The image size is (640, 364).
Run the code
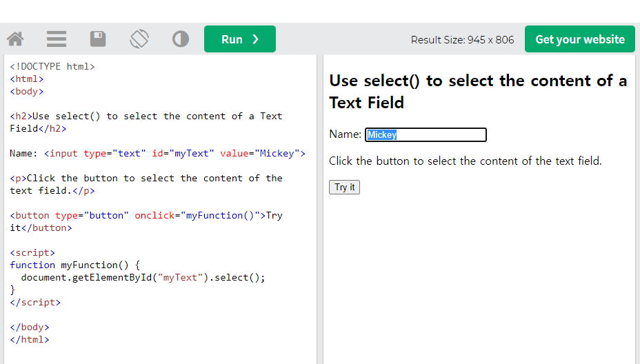click(240, 39)
